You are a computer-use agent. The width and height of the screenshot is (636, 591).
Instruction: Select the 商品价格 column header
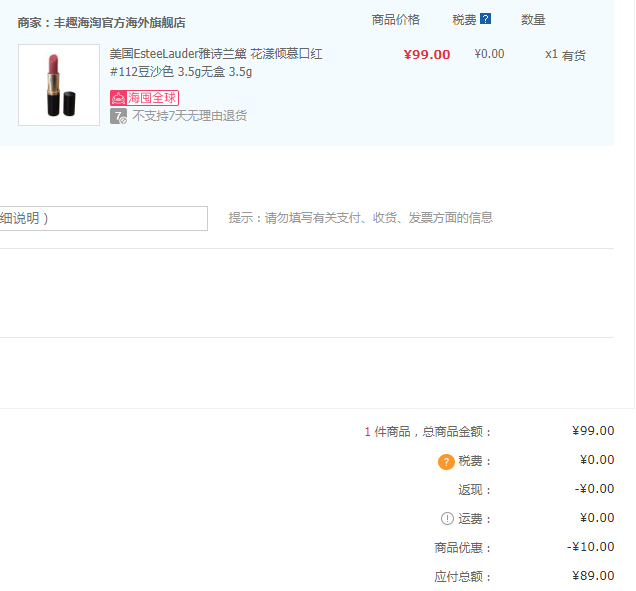point(395,19)
